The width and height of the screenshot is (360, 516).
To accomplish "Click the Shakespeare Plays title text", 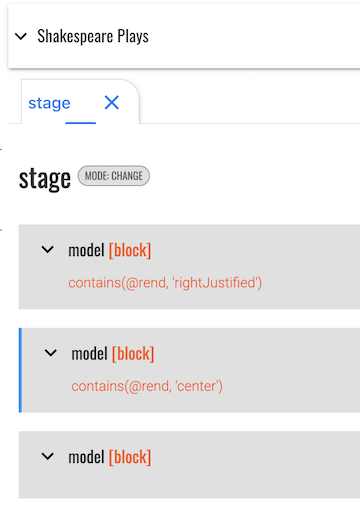I will click(93, 36).
